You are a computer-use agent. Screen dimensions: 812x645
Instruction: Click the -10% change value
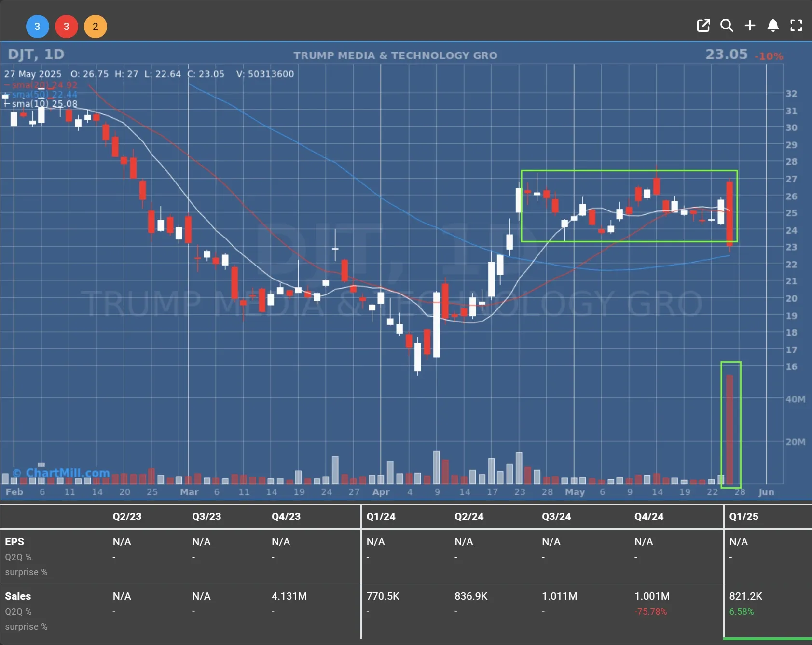(769, 56)
